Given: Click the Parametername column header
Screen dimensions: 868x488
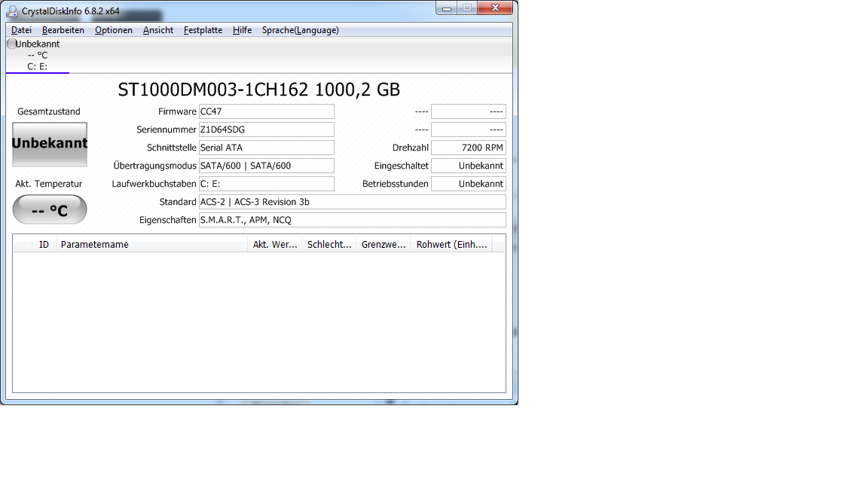Looking at the screenshot, I should 151,245.
